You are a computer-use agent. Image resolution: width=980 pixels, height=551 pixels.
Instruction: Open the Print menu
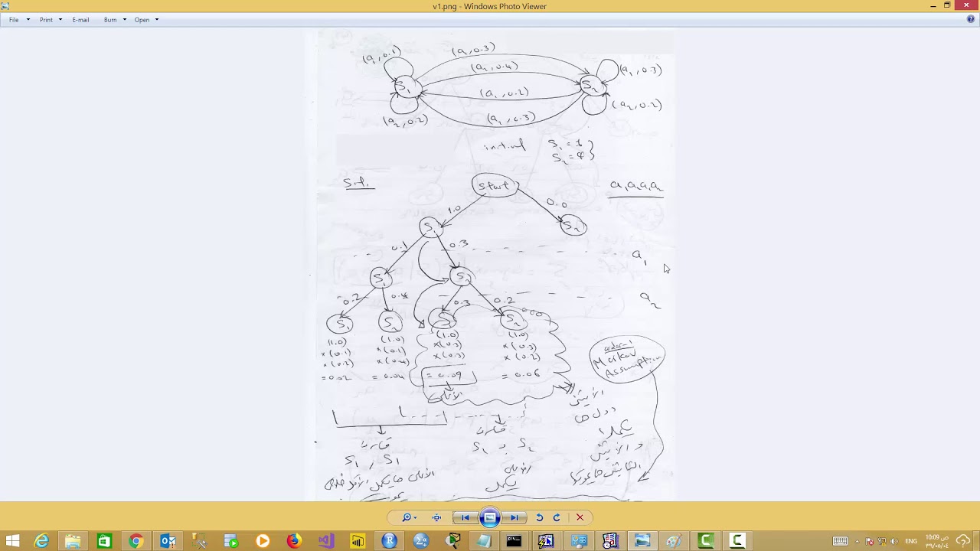pyautogui.click(x=51, y=20)
